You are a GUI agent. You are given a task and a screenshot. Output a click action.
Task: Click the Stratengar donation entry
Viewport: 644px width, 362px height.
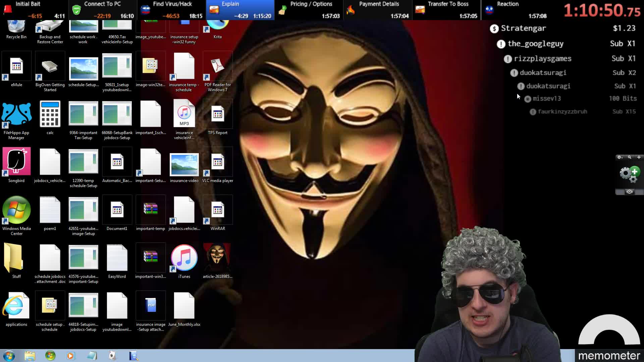562,28
